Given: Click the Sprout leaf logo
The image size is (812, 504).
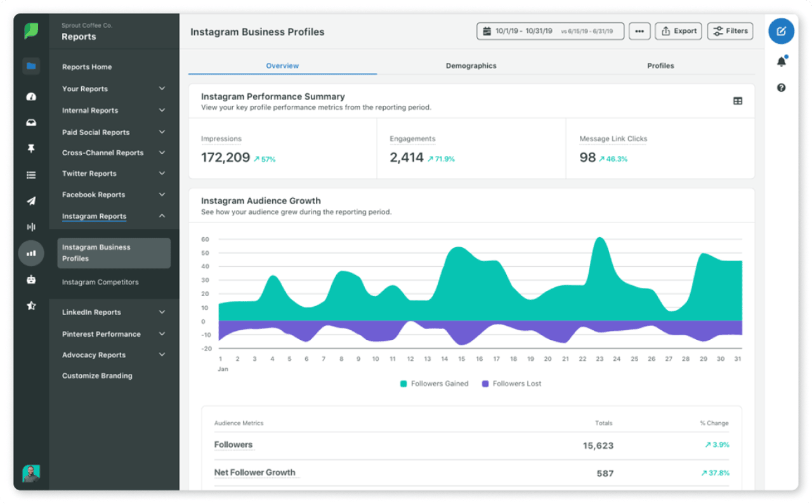Looking at the screenshot, I should click(x=31, y=30).
